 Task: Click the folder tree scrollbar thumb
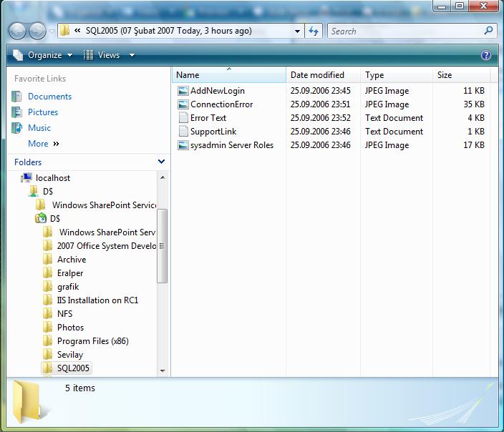[162, 246]
